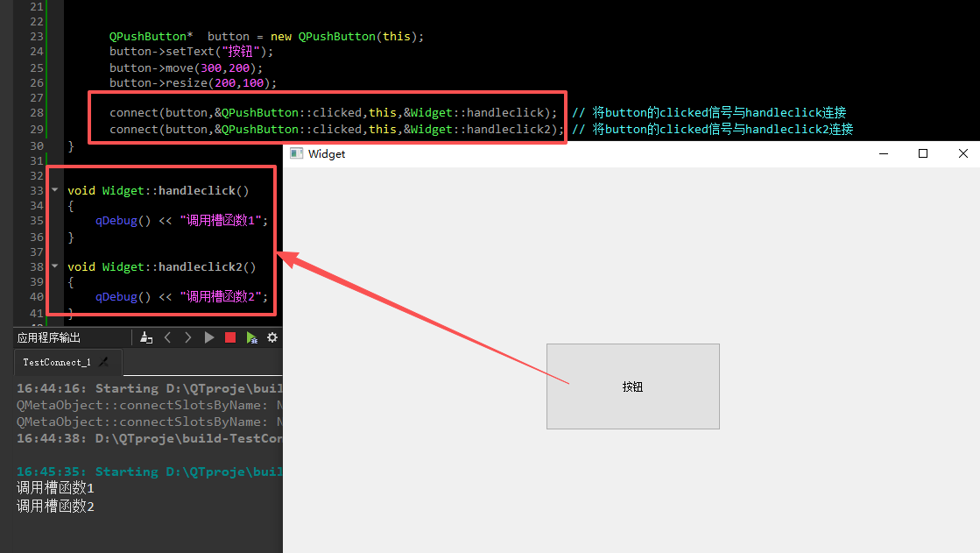Click the 按钮 push button in Widget window
This screenshot has width=980, height=553.
(633, 386)
